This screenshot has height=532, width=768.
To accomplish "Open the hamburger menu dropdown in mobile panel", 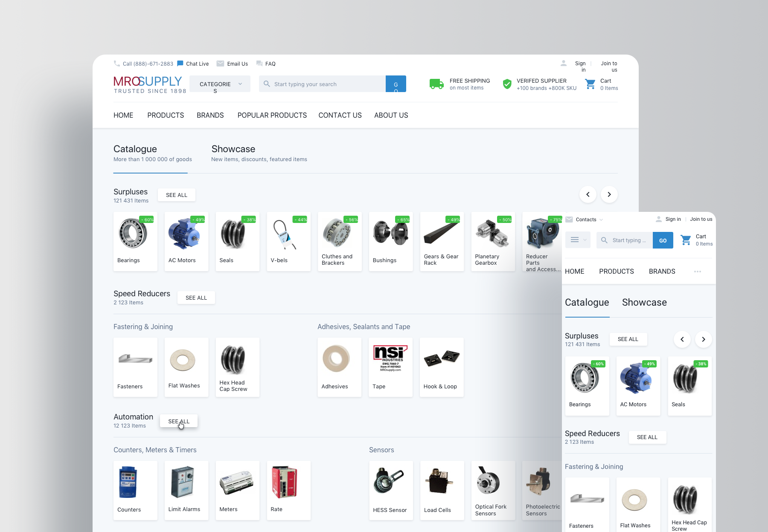I will pos(578,240).
